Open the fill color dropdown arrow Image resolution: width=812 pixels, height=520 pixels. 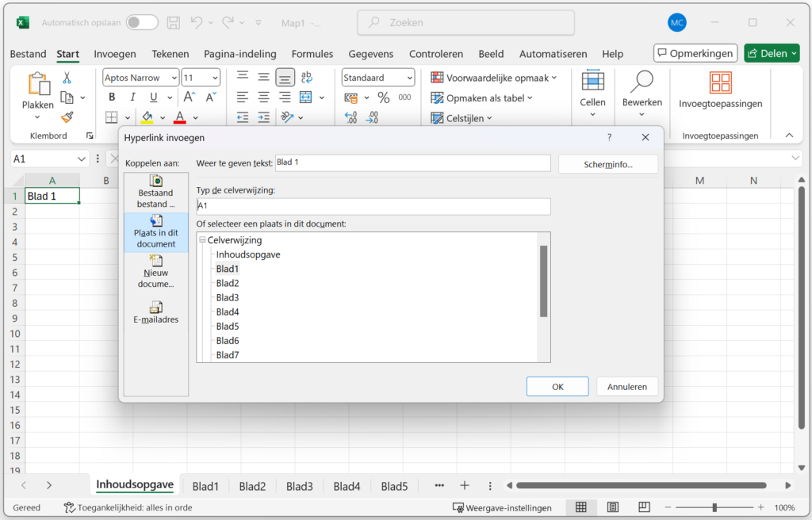(163, 118)
